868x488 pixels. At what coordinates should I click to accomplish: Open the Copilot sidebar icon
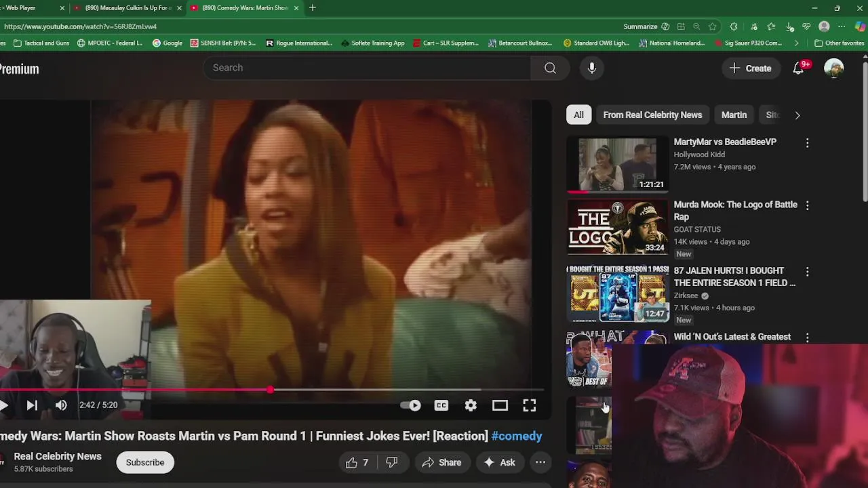[860, 26]
